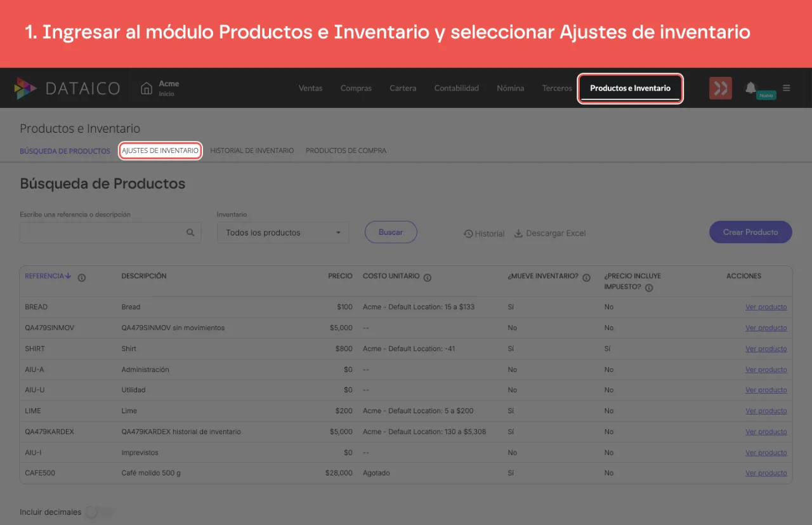Click the info icon beside COSTO UNITARIO
The width and height of the screenshot is (812, 525).
[428, 277]
